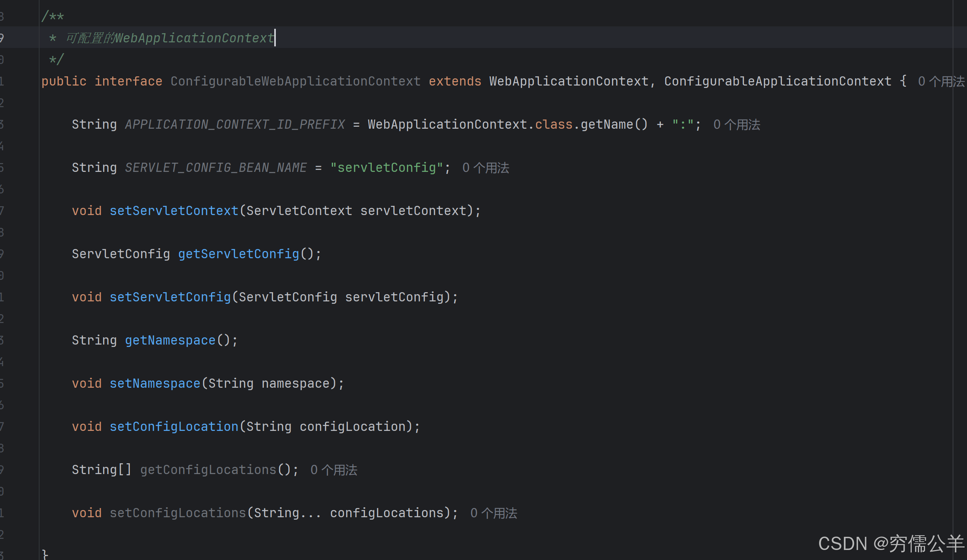Click the 'extends' keyword
967x560 pixels.
(455, 82)
